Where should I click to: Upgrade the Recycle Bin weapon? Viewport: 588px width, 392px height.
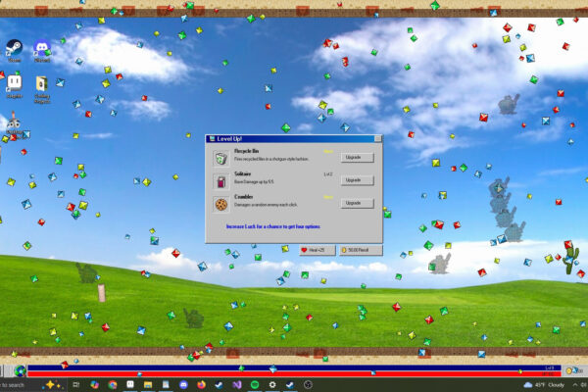357,157
